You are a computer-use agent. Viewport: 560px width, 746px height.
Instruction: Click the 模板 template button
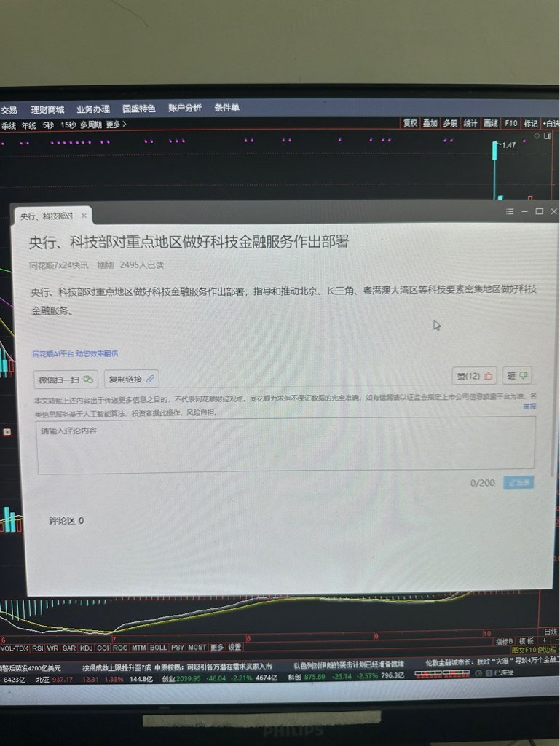527,641
